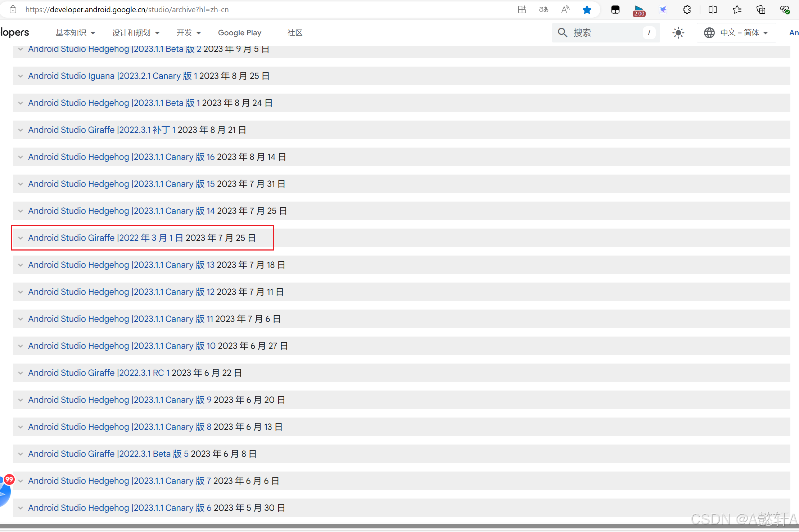Open the 设计和规划 dropdown menu
This screenshot has height=532, width=799.
pos(136,33)
